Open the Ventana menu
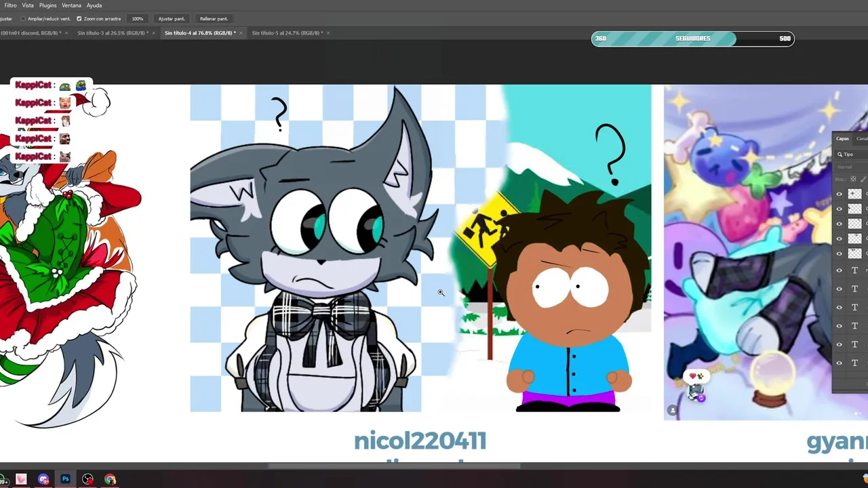This screenshot has width=868, height=488. [71, 5]
